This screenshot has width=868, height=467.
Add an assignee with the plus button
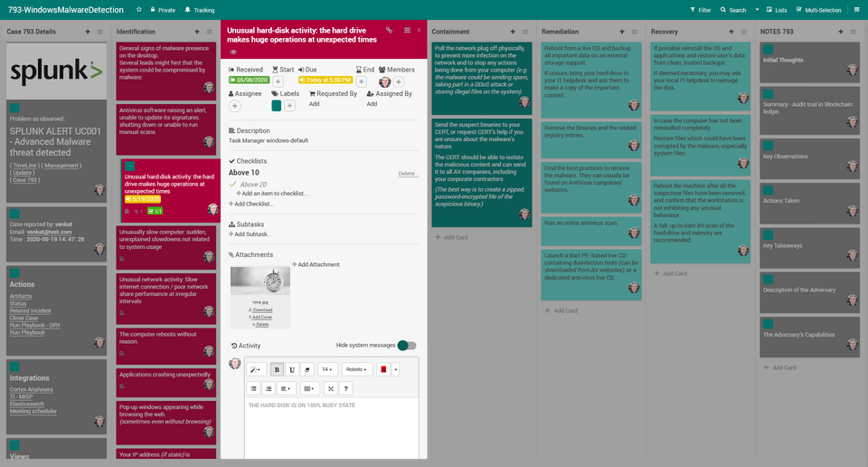click(235, 106)
